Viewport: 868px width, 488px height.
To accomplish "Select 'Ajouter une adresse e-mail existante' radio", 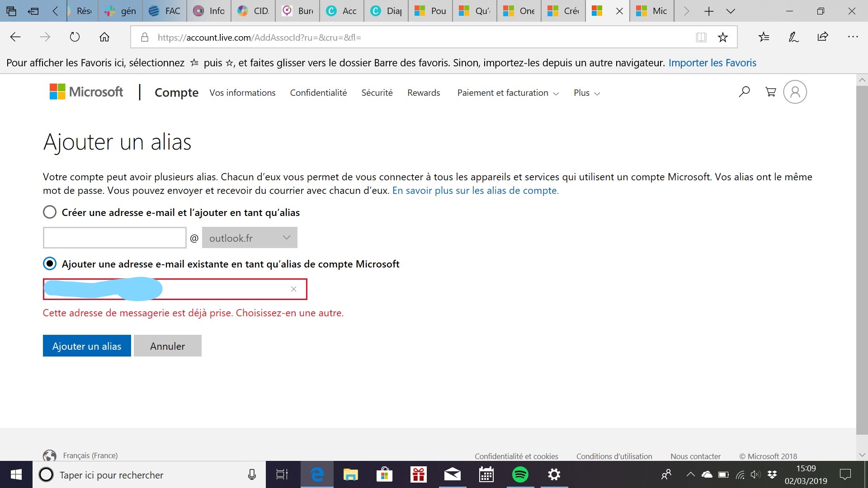I will tap(50, 263).
